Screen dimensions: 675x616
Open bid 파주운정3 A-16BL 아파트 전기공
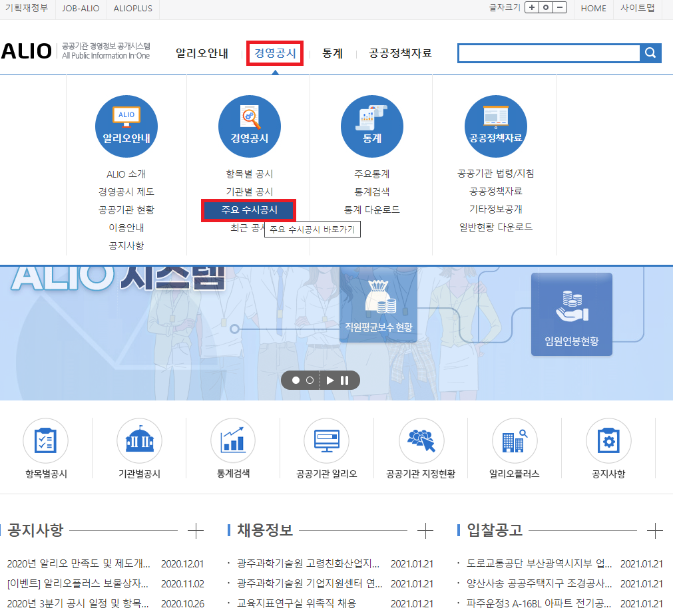click(x=539, y=603)
